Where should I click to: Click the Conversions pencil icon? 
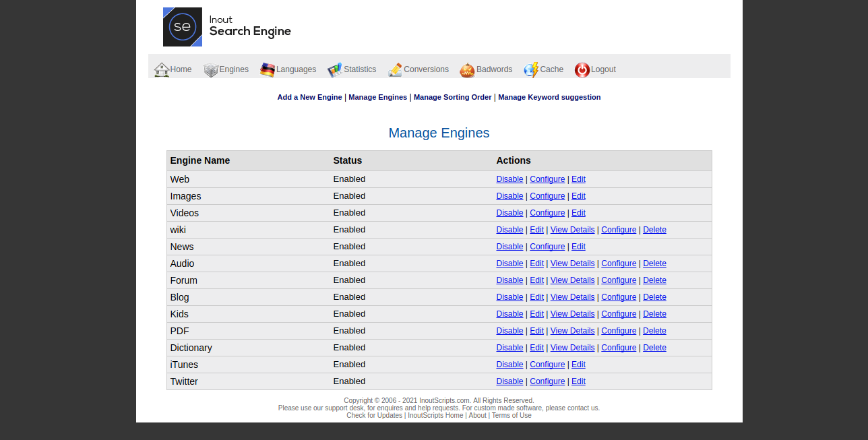[x=396, y=69]
